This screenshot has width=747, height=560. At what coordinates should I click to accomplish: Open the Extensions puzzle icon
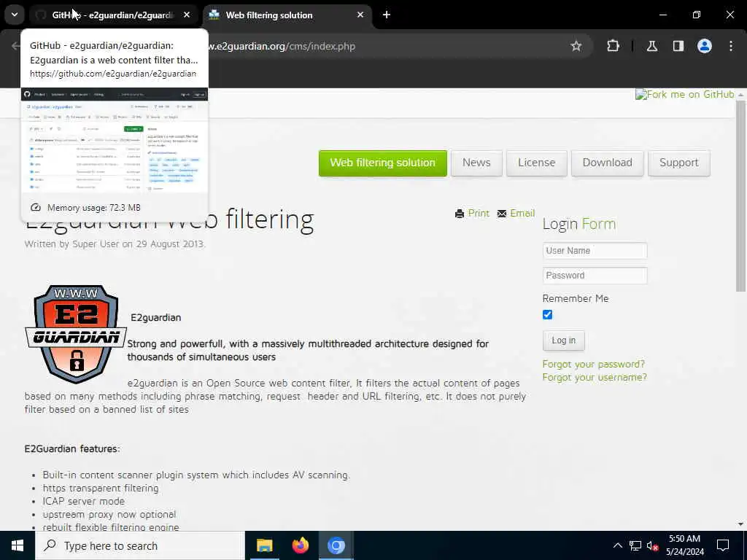(x=613, y=46)
